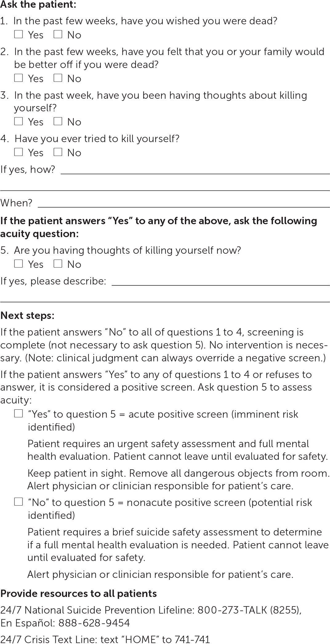Click the "Next steps:" heading
Viewport: 330px width, 644px height.
(27, 316)
